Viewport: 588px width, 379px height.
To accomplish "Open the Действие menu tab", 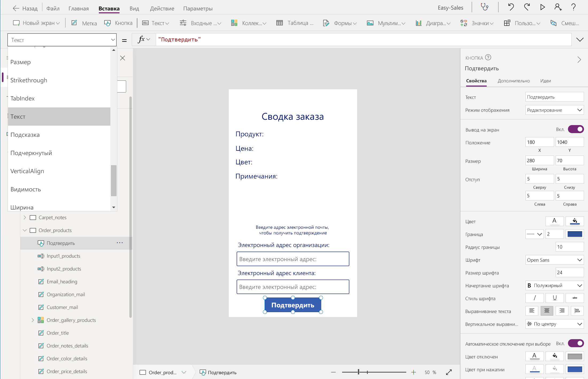I will (162, 9).
